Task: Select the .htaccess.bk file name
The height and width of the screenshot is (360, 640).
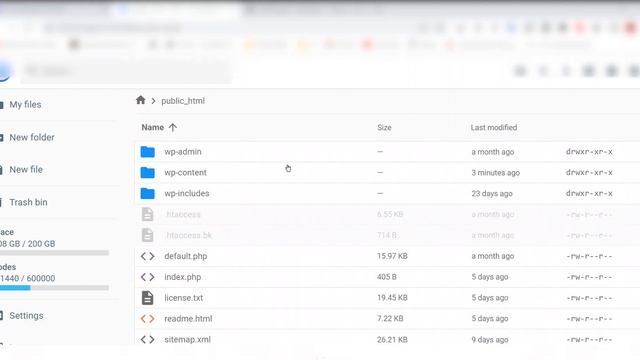Action: (189, 236)
